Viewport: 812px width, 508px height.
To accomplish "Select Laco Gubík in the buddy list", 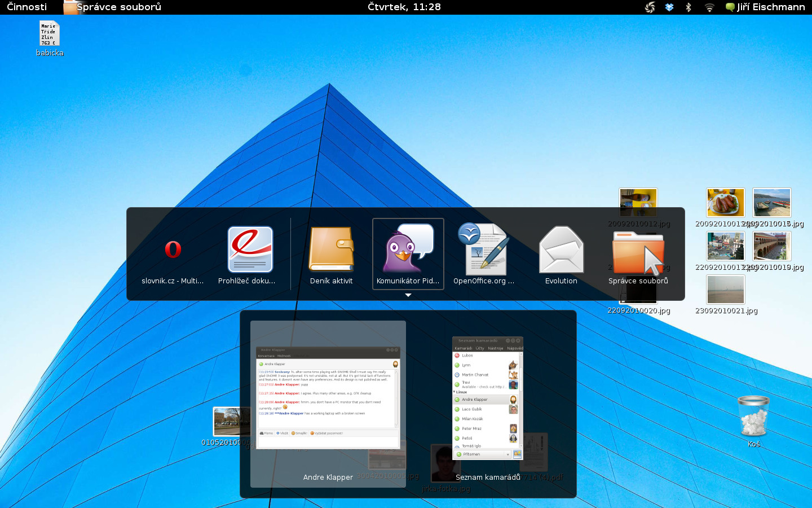I will (x=486, y=409).
